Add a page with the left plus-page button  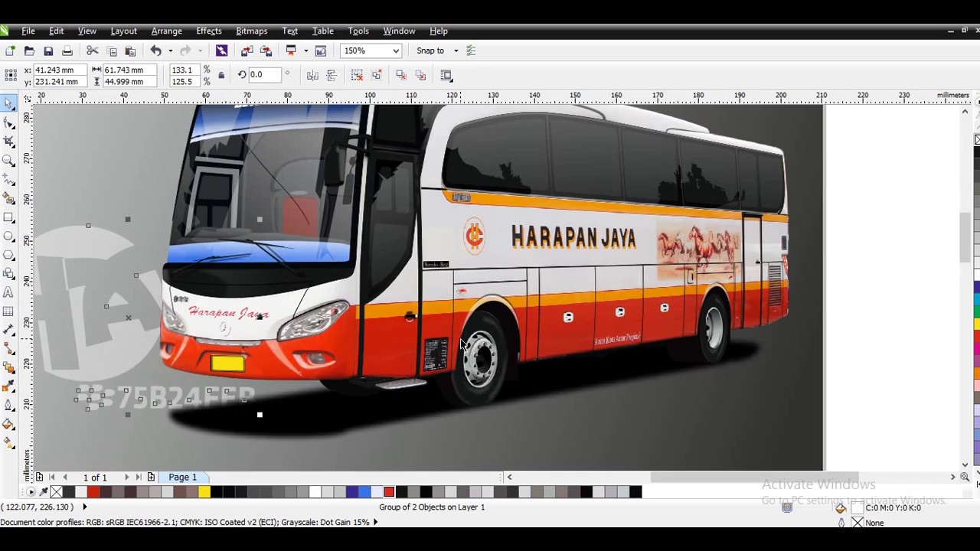pos(39,477)
